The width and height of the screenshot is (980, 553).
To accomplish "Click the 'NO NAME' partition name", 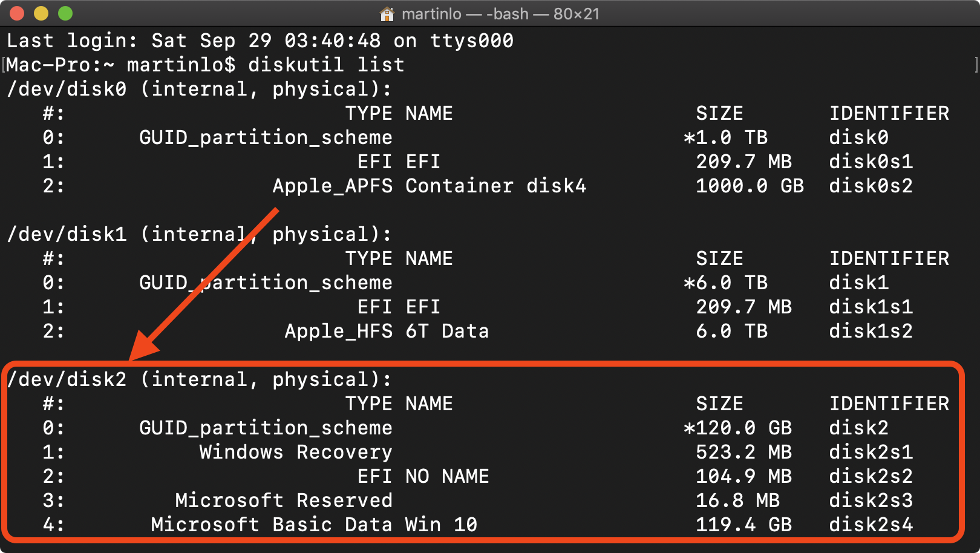I will point(447,476).
